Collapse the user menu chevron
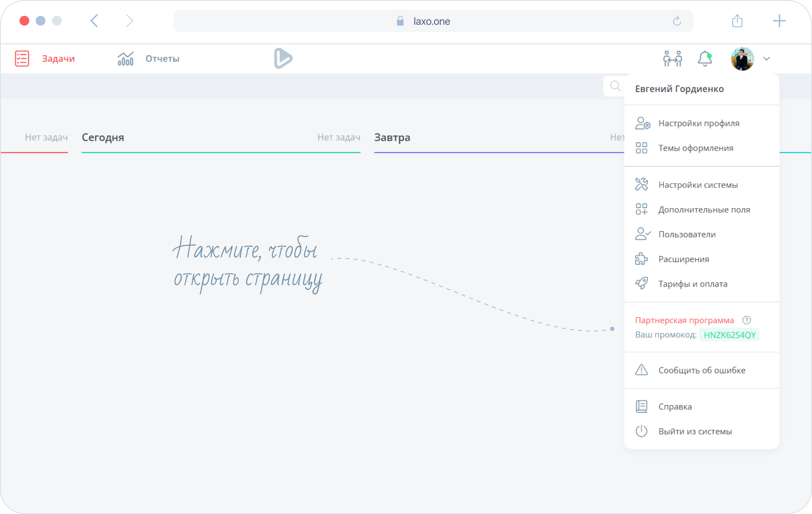The image size is (812, 514). point(767,58)
